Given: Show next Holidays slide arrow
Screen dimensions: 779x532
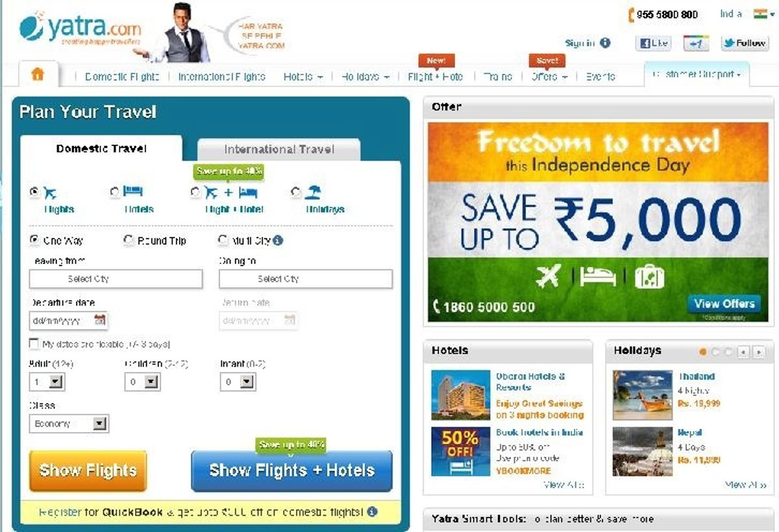Looking at the screenshot, I should click(x=759, y=352).
